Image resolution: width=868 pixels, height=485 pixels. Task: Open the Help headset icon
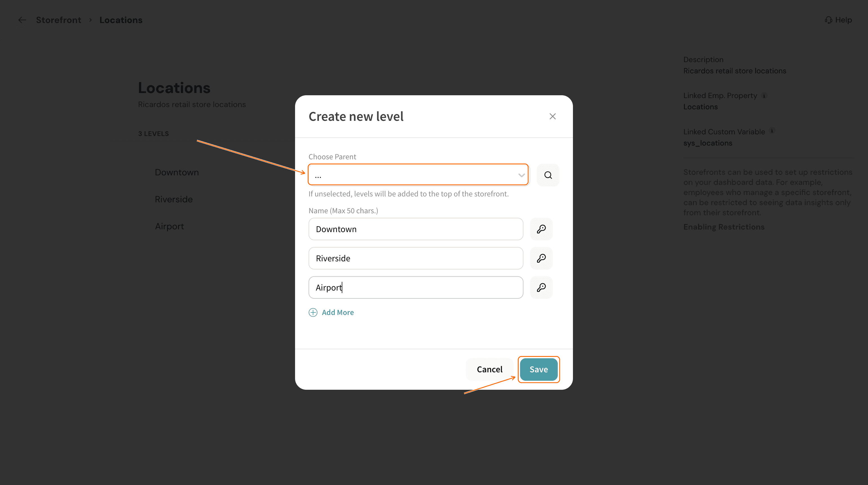(828, 20)
